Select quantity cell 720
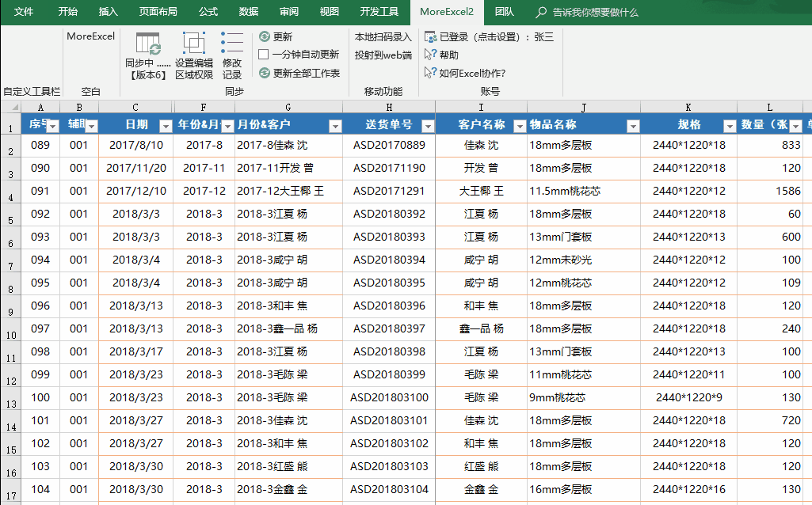Image resolution: width=812 pixels, height=505 pixels. pos(769,420)
